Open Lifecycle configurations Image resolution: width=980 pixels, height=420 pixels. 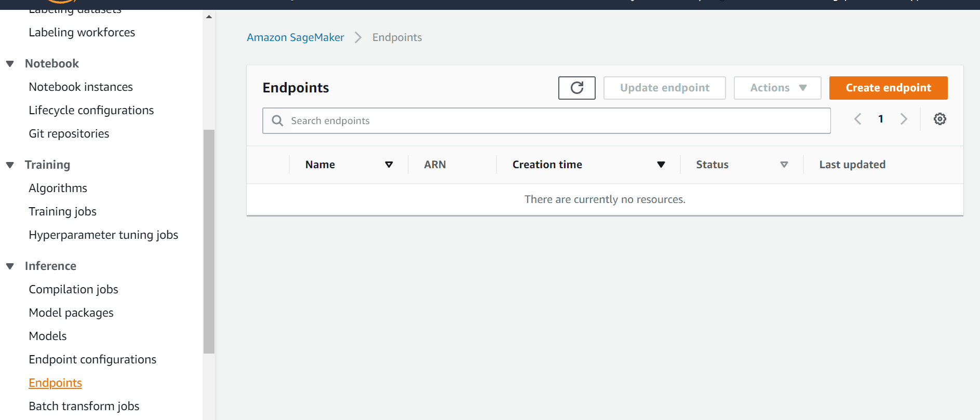pyautogui.click(x=91, y=110)
